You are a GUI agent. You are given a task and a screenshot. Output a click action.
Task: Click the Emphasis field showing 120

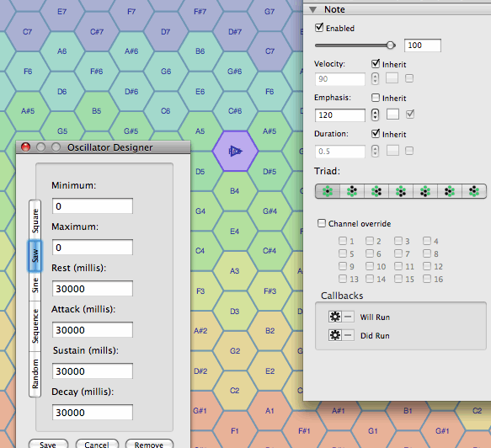point(339,115)
